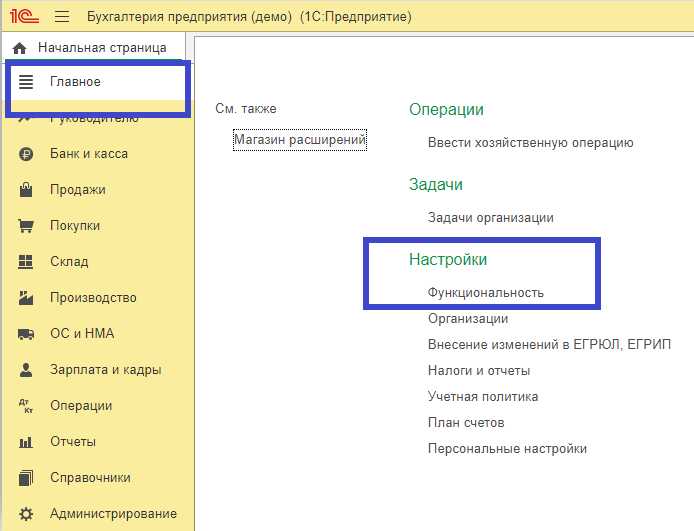
Task: Open the Операции section in sidebar
Action: [x=81, y=406]
